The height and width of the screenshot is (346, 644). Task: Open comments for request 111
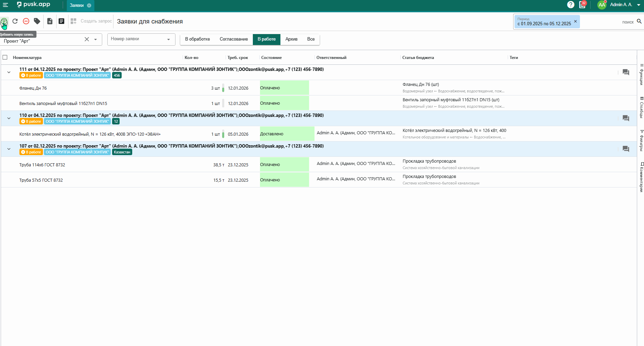coord(626,72)
